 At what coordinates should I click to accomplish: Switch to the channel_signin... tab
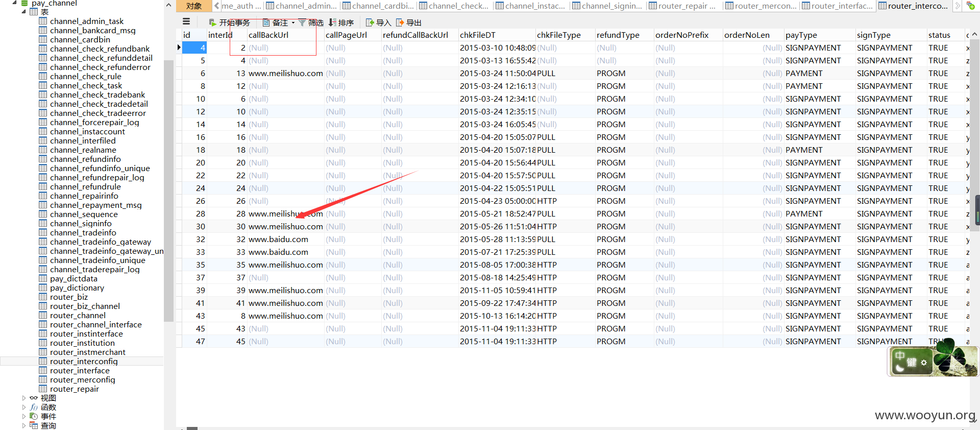tap(608, 6)
